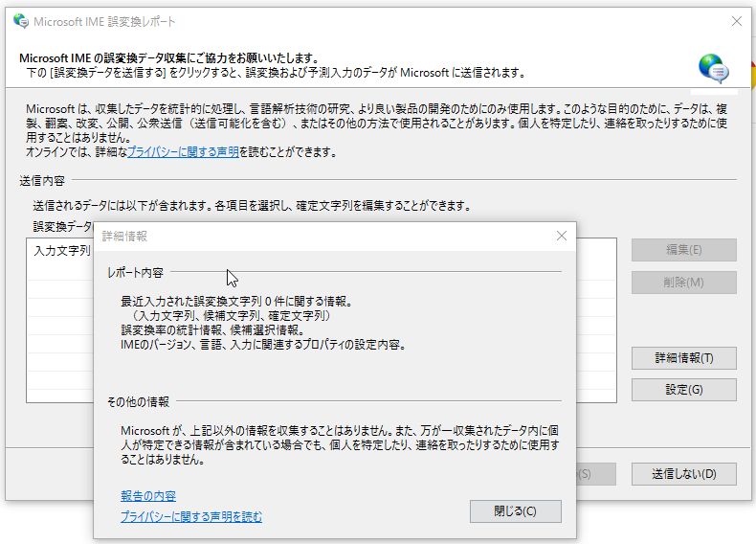The width and height of the screenshot is (756, 544).
Task: Click the 送信内容 section label
Action: (42, 180)
